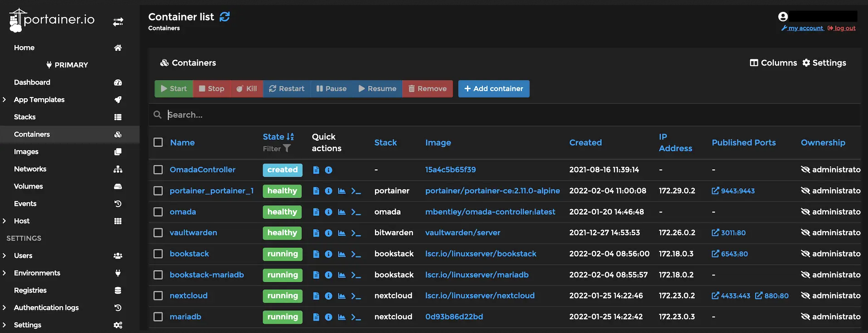
Task: Click the Restart button
Action: point(287,89)
